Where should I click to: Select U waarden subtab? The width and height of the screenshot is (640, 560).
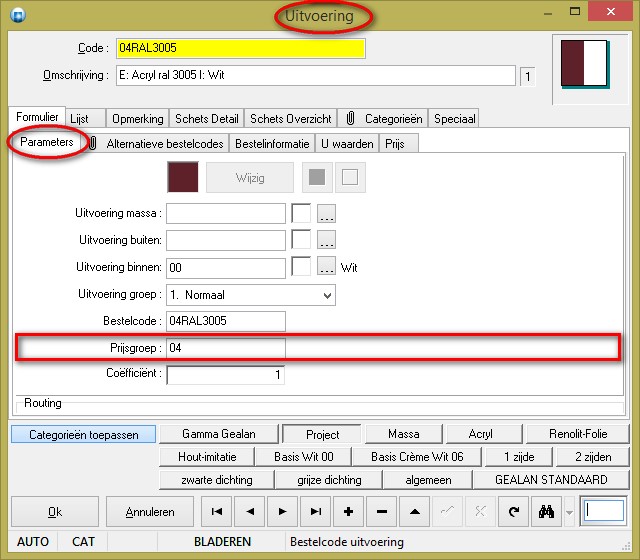(x=347, y=144)
